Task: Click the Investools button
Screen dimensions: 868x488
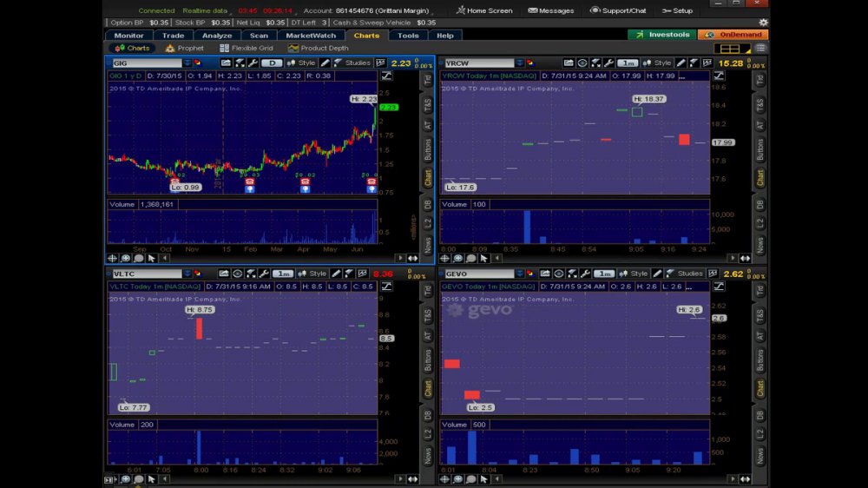Action: pyautogui.click(x=662, y=35)
